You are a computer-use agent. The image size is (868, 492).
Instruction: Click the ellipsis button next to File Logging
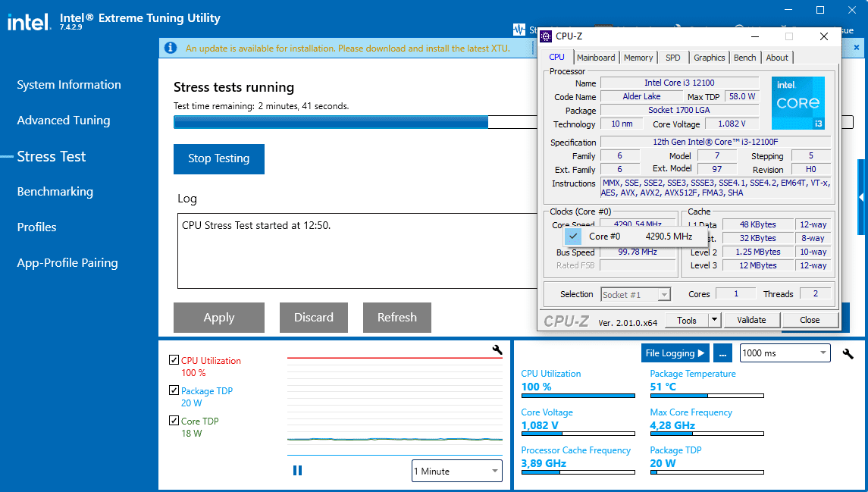722,353
